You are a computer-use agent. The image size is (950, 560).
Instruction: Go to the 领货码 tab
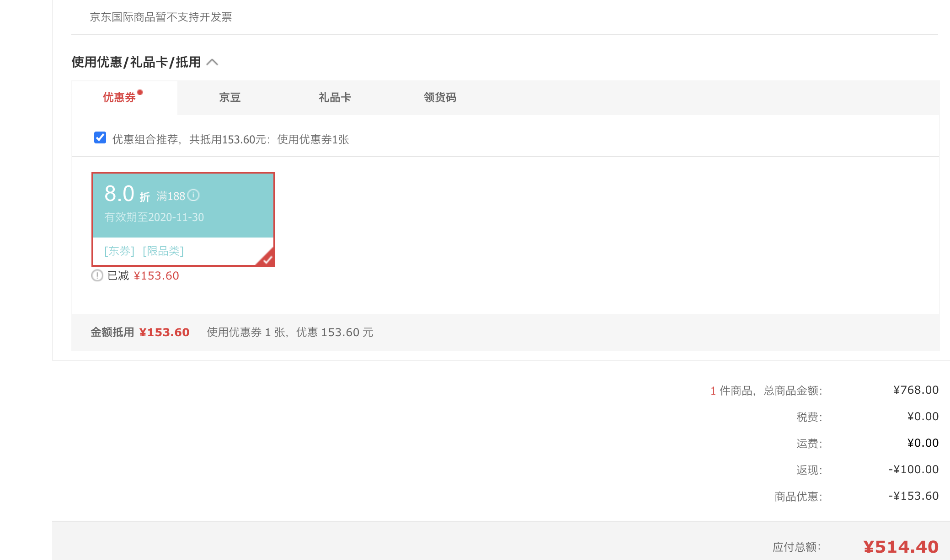[440, 97]
